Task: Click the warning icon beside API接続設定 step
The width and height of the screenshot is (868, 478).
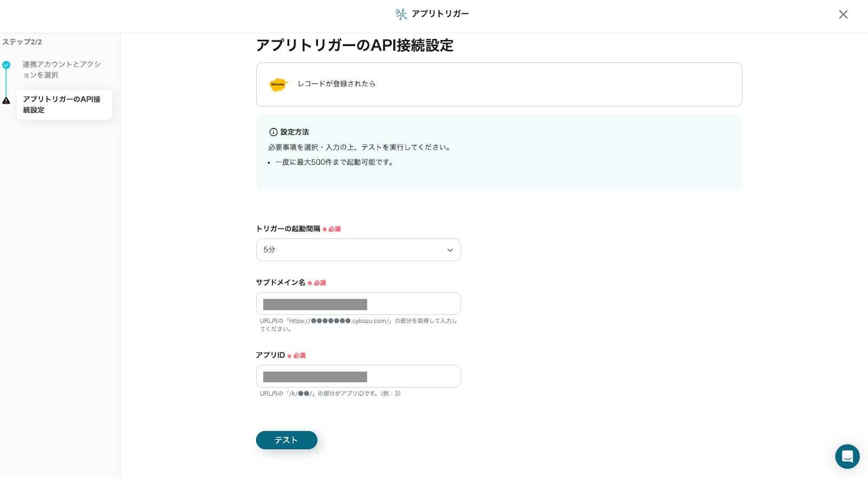Action: tap(6, 101)
